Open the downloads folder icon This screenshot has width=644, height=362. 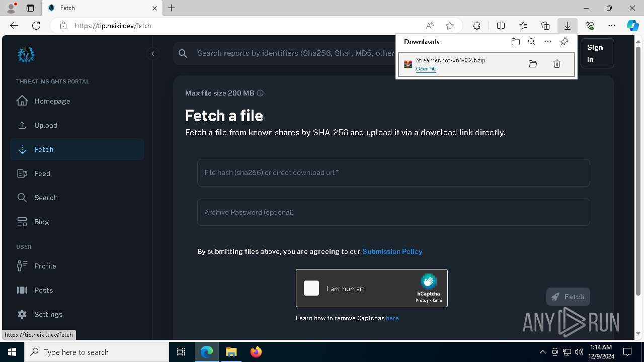(515, 42)
